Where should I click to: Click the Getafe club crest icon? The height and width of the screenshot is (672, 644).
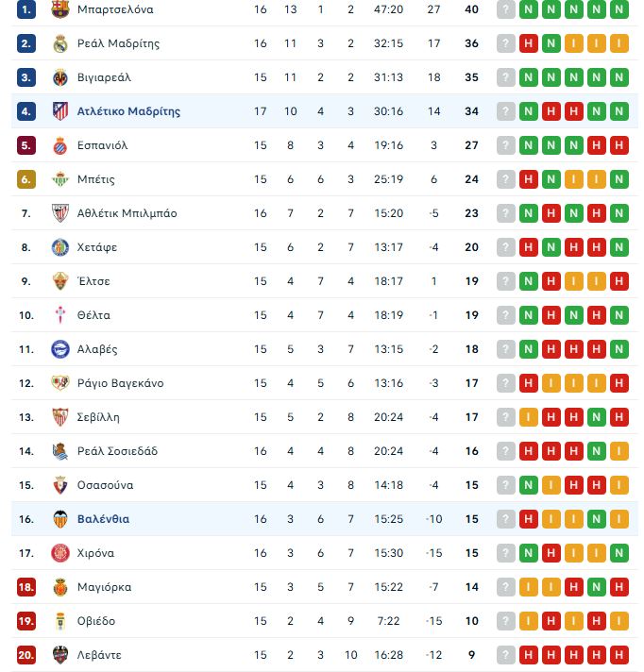pyautogui.click(x=60, y=247)
